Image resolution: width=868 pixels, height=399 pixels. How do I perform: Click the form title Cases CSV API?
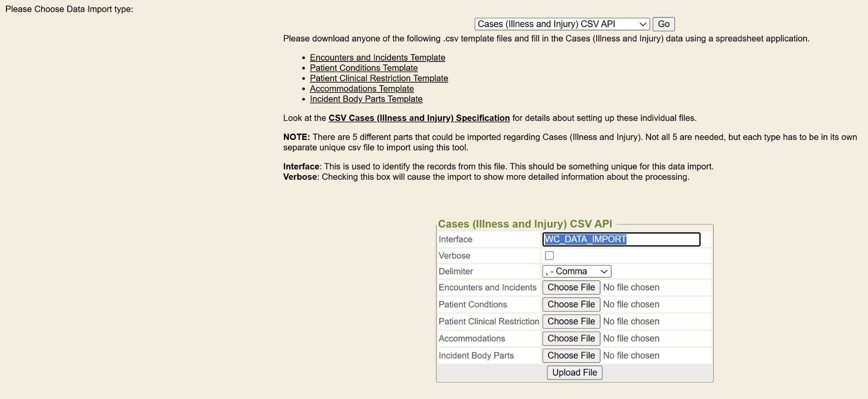click(x=525, y=224)
